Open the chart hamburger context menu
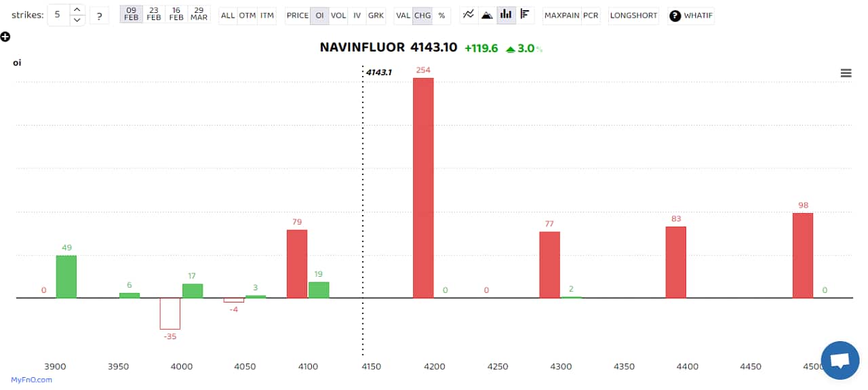Image resolution: width=868 pixels, height=390 pixels. pos(846,73)
